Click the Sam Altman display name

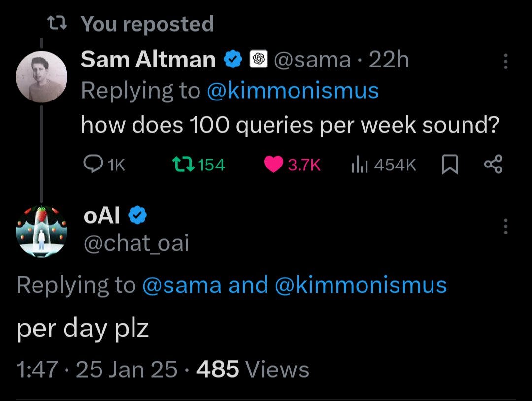click(148, 60)
